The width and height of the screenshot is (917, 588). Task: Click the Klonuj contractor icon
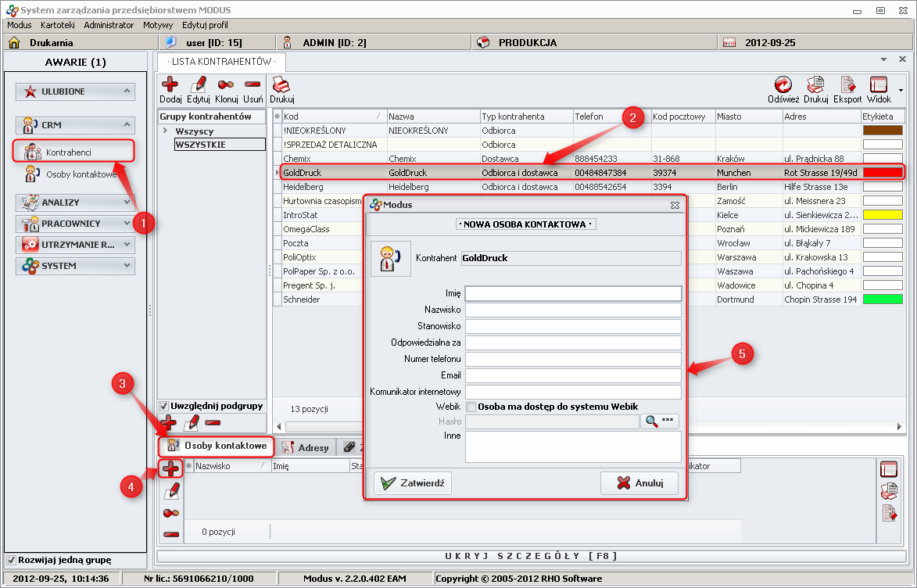(226, 84)
